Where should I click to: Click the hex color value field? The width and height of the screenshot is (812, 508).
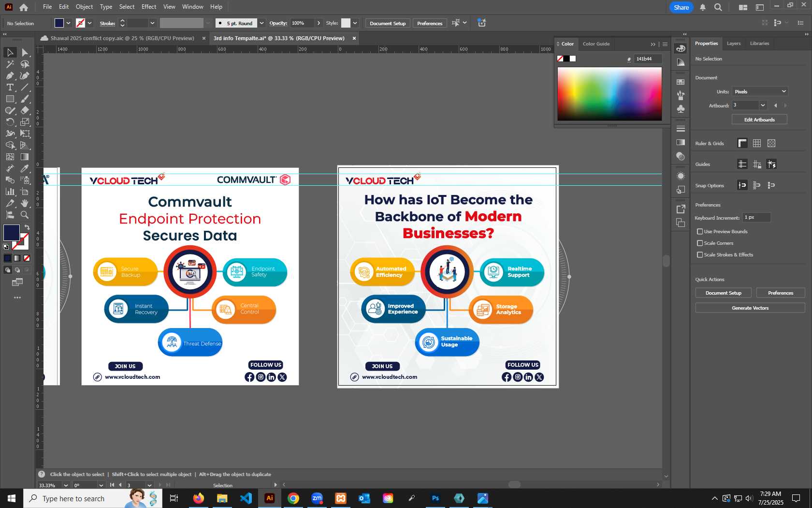click(x=648, y=59)
